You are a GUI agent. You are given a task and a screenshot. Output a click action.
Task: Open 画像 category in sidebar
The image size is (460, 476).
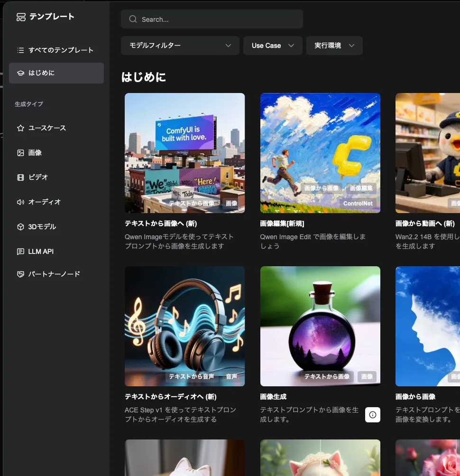(x=56, y=153)
